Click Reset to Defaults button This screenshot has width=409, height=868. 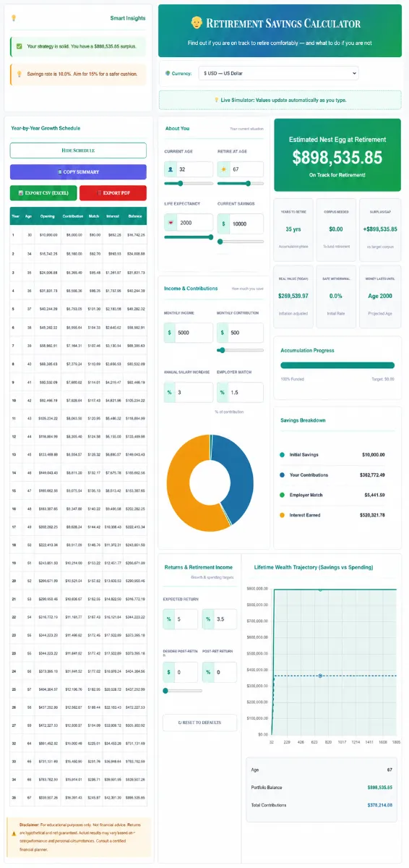(198, 723)
